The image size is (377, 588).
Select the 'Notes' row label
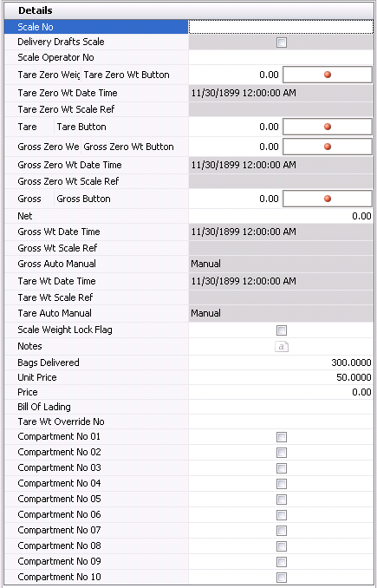[29, 347]
